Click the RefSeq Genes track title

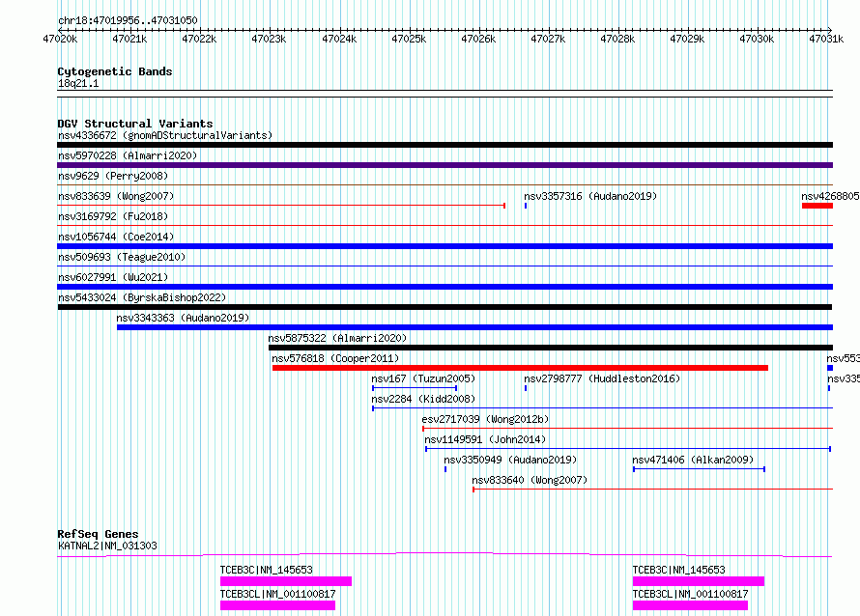click(x=98, y=534)
